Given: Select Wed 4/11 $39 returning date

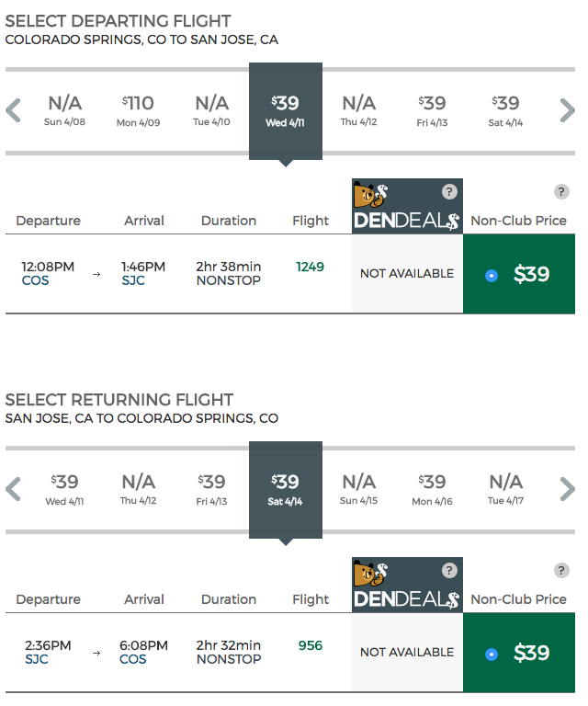Looking at the screenshot, I should click(64, 489).
